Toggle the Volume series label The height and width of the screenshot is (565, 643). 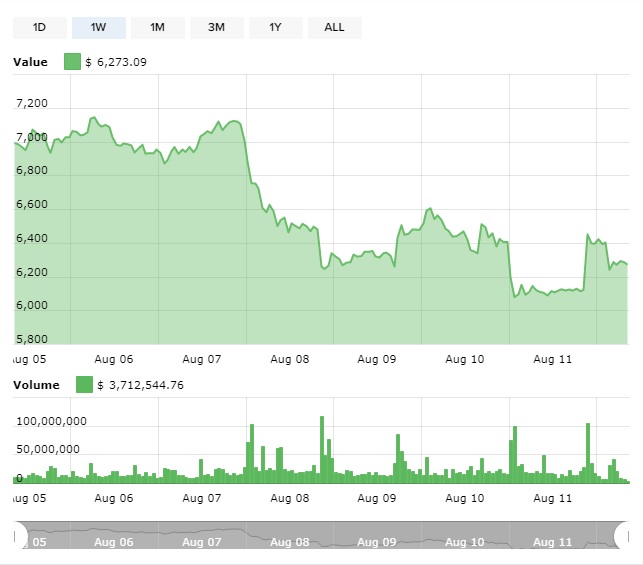36,385
